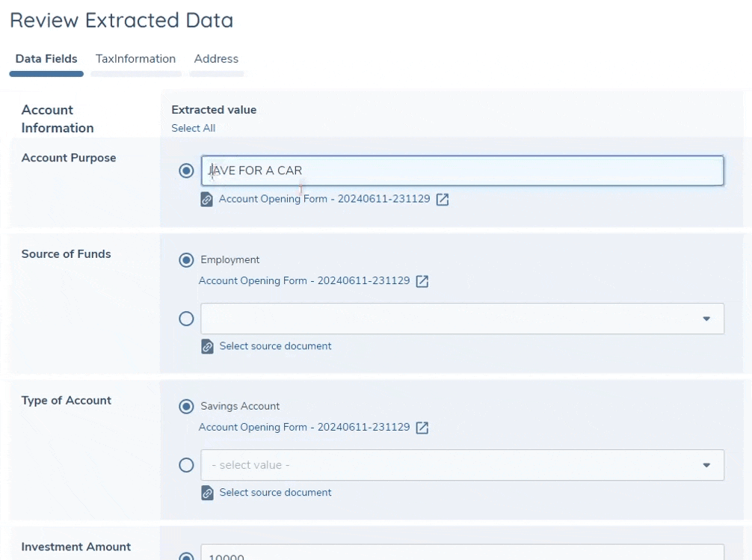Open the select value dropdown for Type of Account
Viewport: 752px width, 560px height.
[706, 465]
